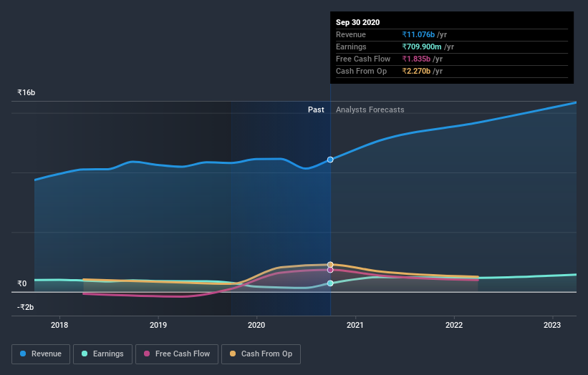Toggle the Revenue legend button
The height and width of the screenshot is (375, 588).
pyautogui.click(x=41, y=354)
